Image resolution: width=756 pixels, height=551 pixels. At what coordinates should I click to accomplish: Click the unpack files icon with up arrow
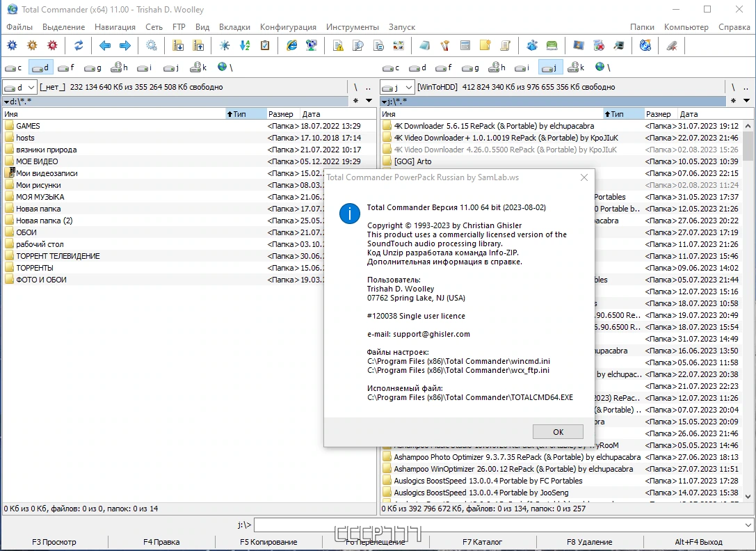pyautogui.click(x=198, y=46)
